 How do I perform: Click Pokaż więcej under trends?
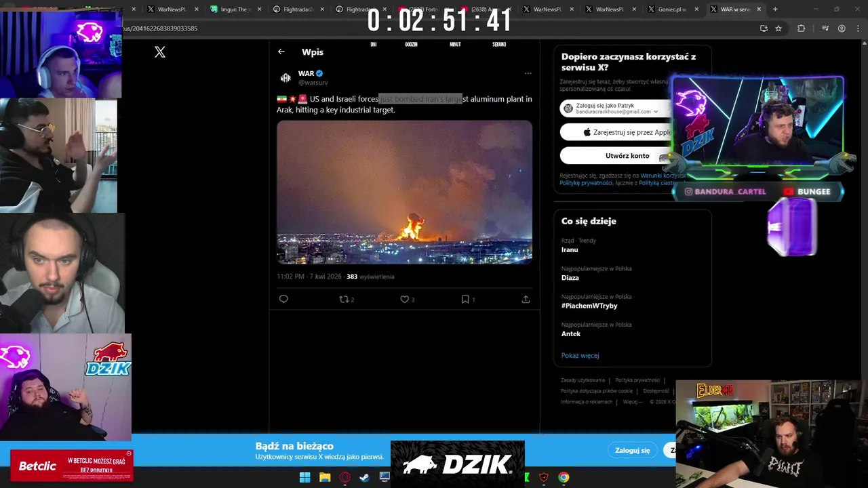[x=580, y=355]
